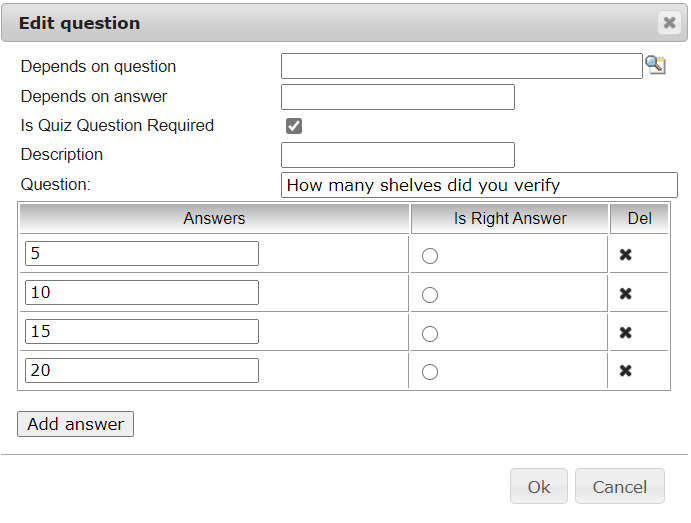Screen dimensions: 691x523
Task: Delete the answer row containing 5
Action: 626,255
